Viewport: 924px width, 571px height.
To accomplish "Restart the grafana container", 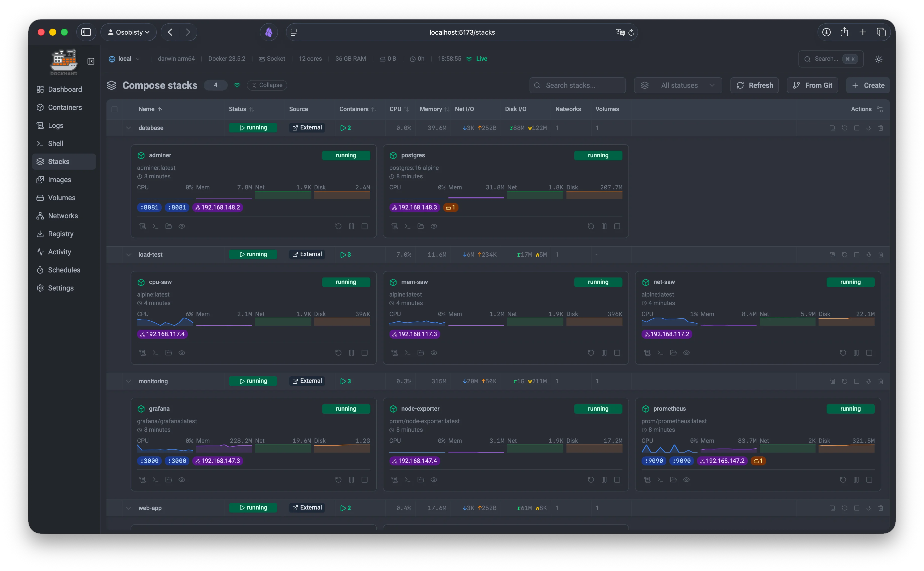I will coord(338,479).
